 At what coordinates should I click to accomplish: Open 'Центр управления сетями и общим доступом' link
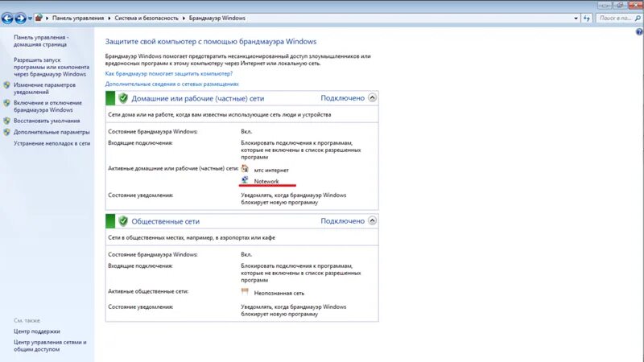tap(50, 346)
